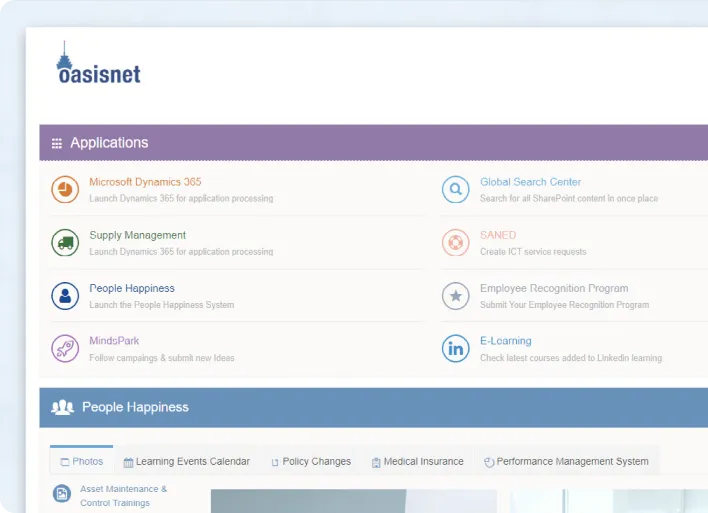Click the photo thumbnail below the tabs
This screenshot has width=708, height=513.
point(354,501)
